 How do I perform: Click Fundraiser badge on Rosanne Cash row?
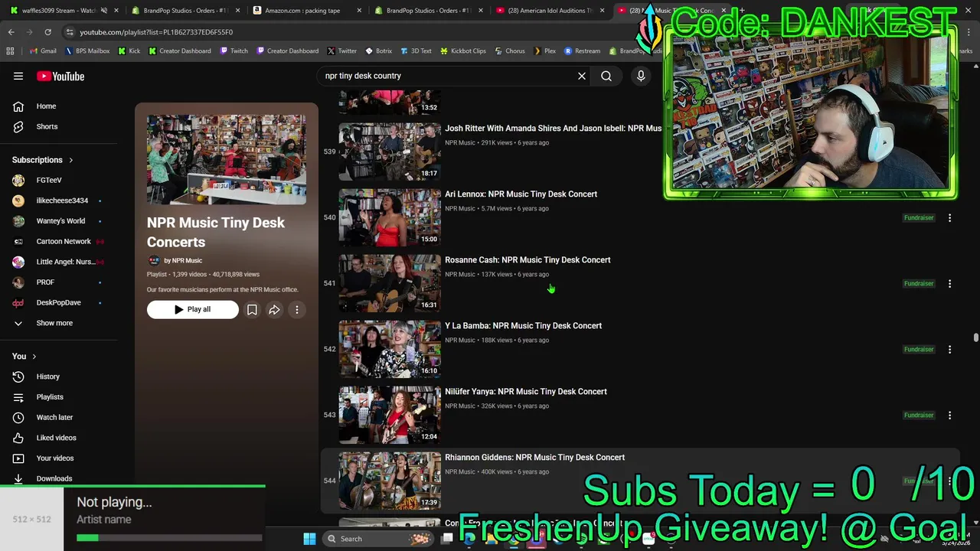(919, 284)
